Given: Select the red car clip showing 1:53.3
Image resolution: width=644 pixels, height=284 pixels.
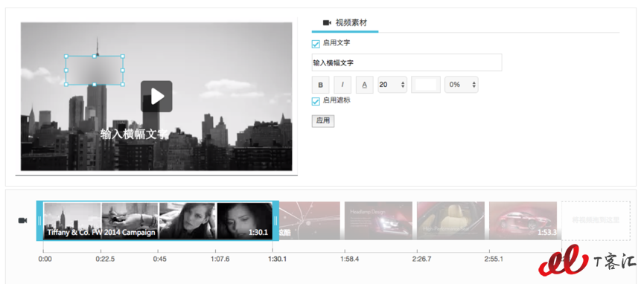Looking at the screenshot, I should pos(523,221).
